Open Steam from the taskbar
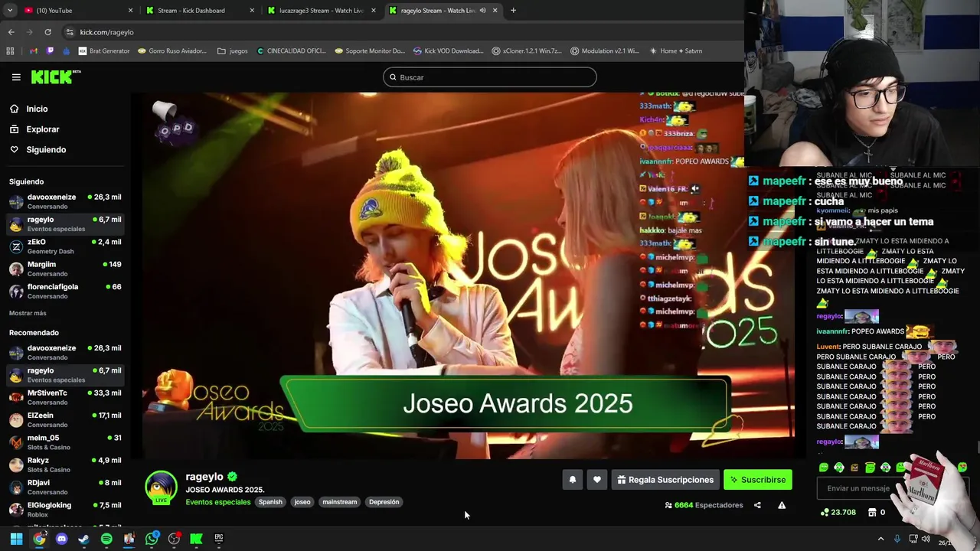980x551 pixels. pyautogui.click(x=83, y=539)
